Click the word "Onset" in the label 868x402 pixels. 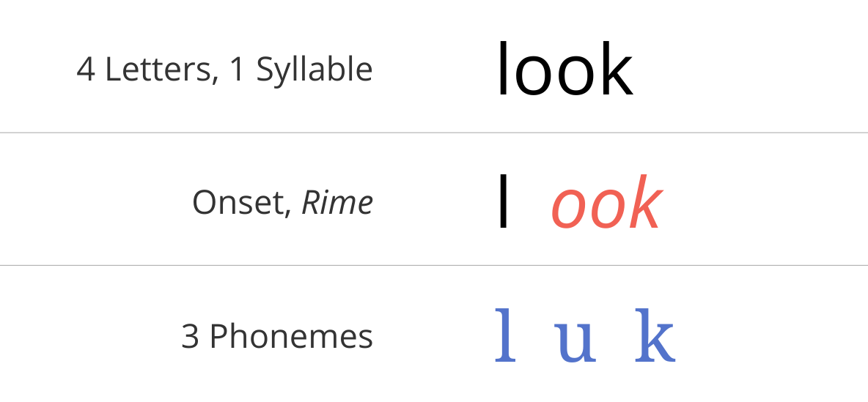pyautogui.click(x=241, y=203)
